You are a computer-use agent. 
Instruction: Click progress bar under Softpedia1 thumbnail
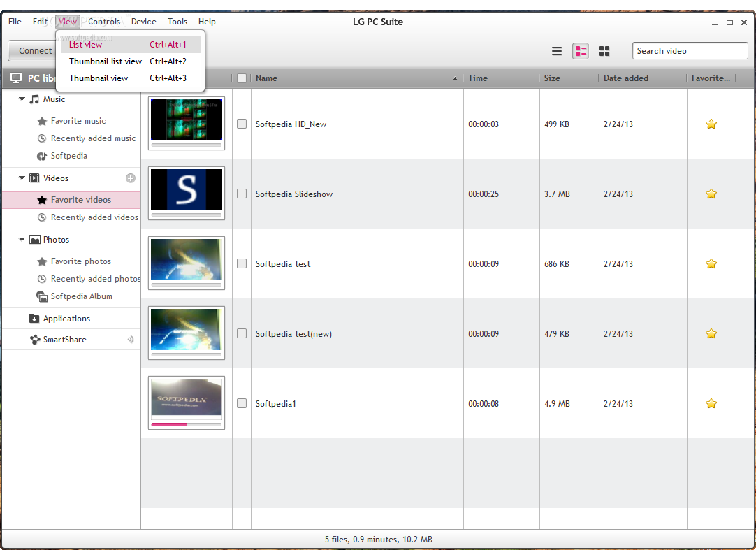tap(187, 425)
